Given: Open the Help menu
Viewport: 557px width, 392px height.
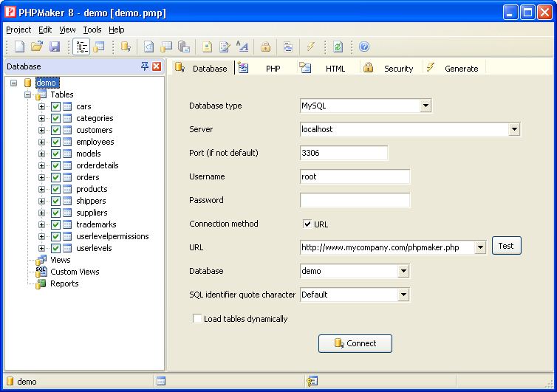Looking at the screenshot, I should coord(116,30).
